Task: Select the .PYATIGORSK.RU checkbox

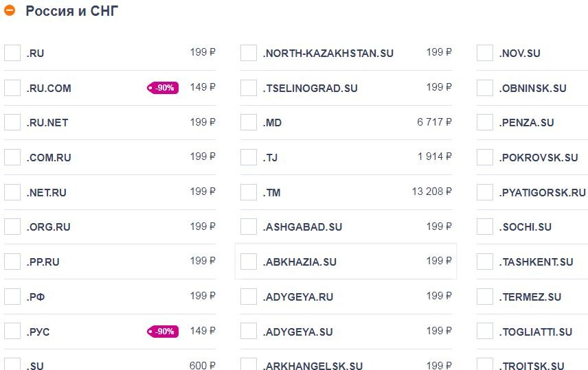Action: [485, 192]
